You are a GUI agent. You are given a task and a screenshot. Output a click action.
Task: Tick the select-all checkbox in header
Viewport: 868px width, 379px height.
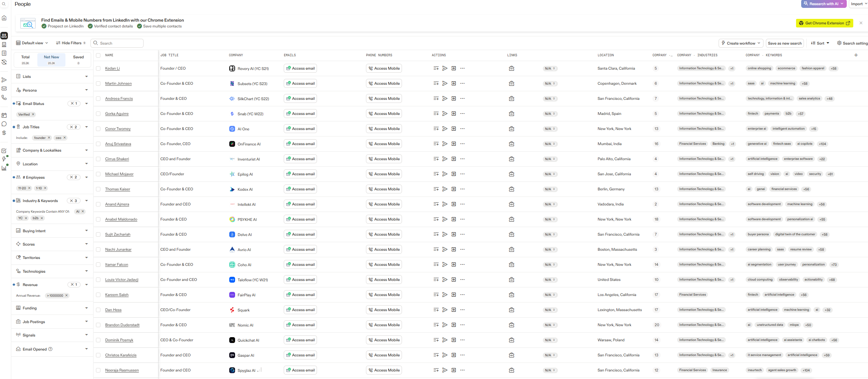[98, 55]
